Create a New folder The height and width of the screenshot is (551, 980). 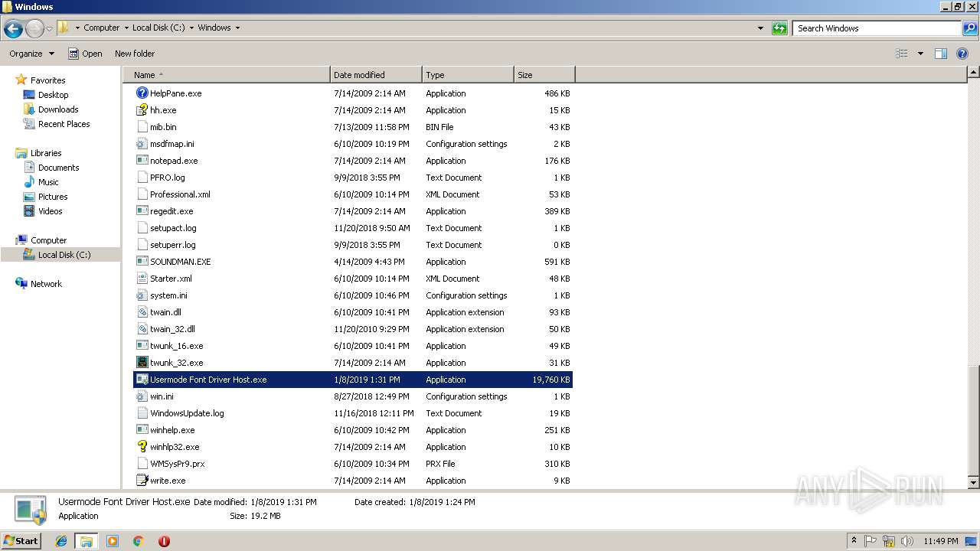tap(135, 54)
